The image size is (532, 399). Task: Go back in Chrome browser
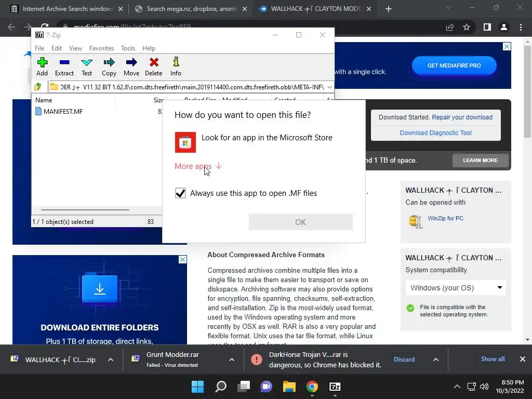(11, 27)
